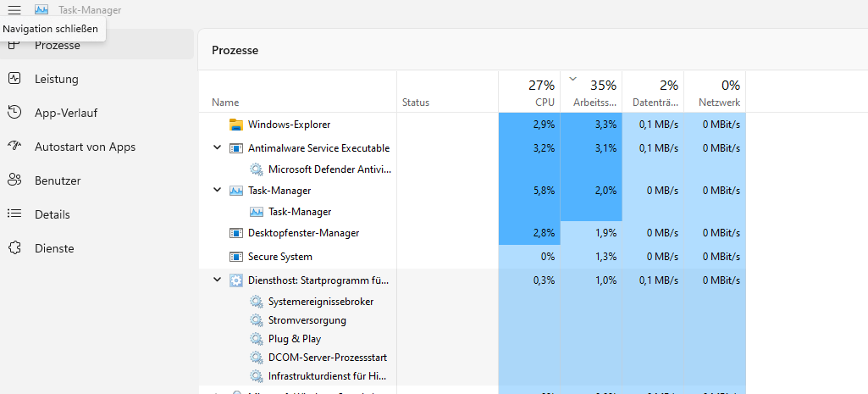
Task: Close navigation via hamburger menu icon
Action: [15, 10]
